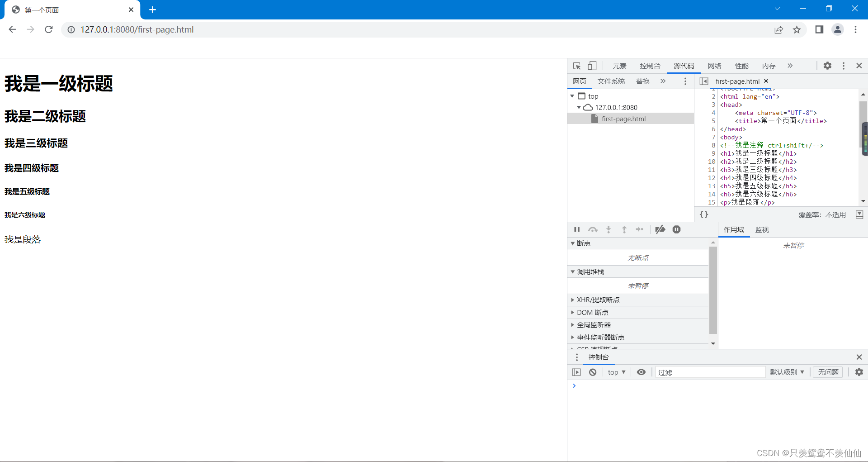868x462 pixels.
Task: Activate the inspect element picker
Action: coord(577,66)
